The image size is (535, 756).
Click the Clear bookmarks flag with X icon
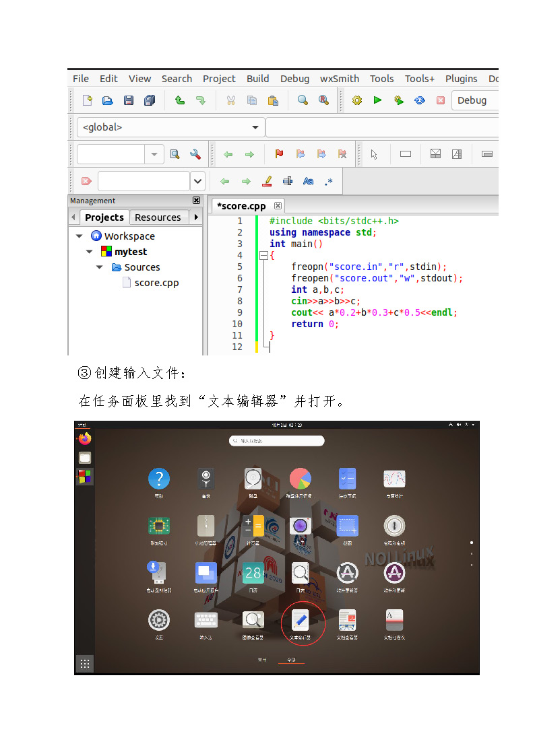(342, 153)
